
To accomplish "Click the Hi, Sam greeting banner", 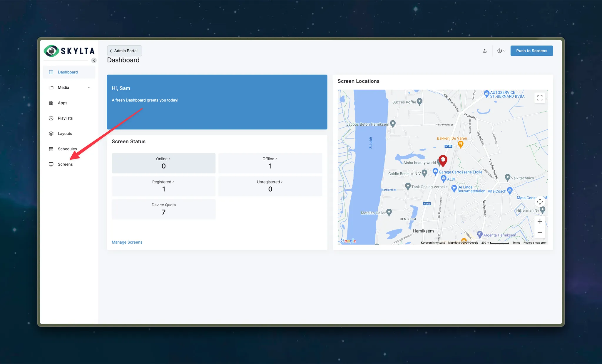I will (217, 102).
